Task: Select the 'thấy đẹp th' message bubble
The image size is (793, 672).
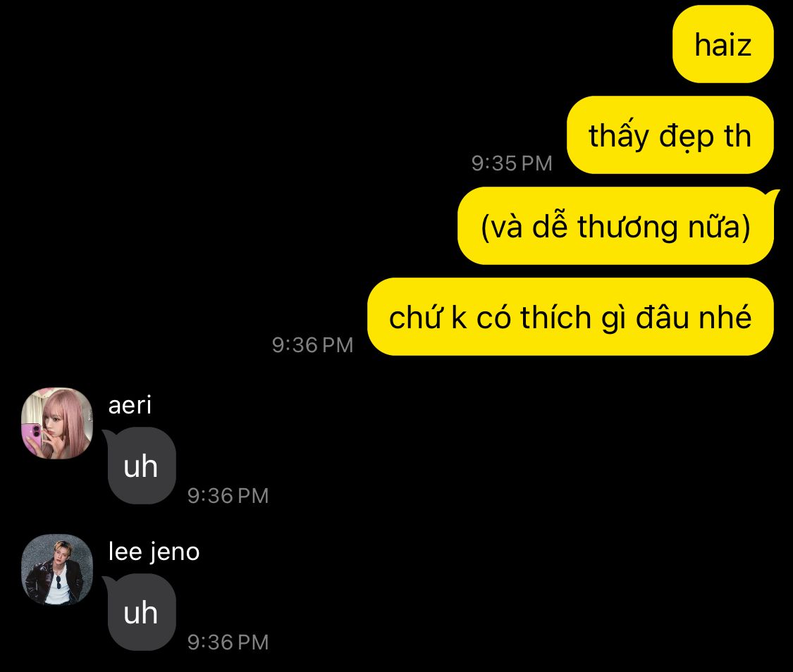Action: point(670,135)
